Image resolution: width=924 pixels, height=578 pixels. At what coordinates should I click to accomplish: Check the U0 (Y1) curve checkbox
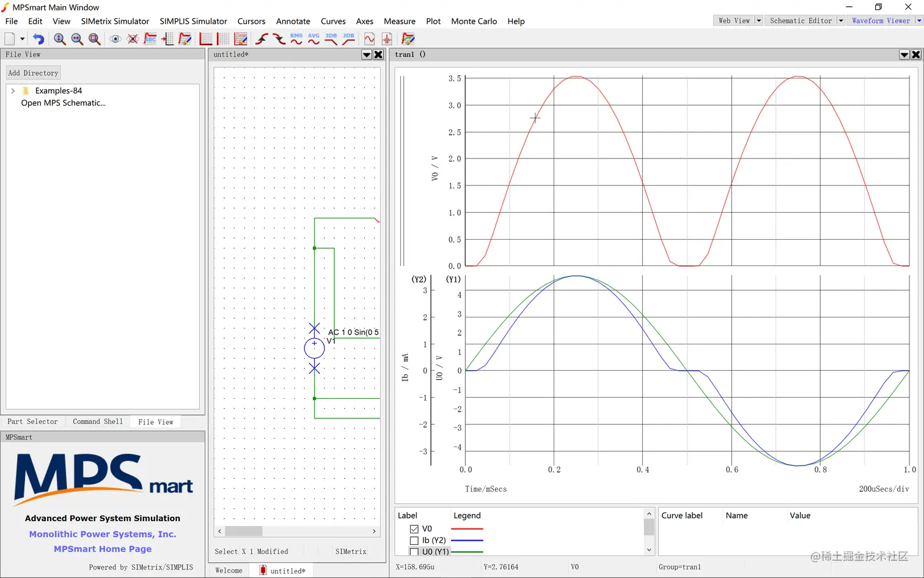coord(414,552)
